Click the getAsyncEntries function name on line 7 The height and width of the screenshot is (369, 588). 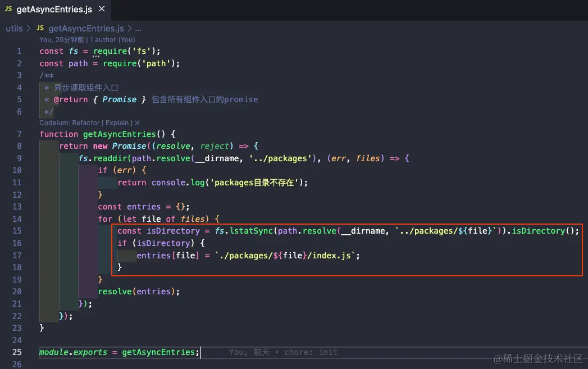119,134
